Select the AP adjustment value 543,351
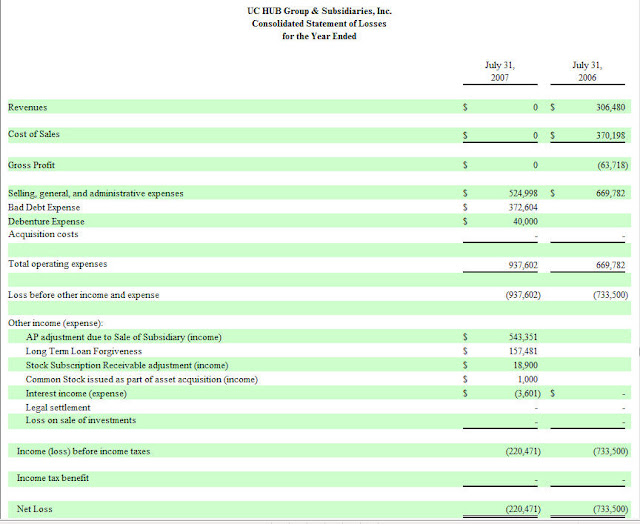Viewport: 640px width, 524px height. pyautogui.click(x=523, y=337)
